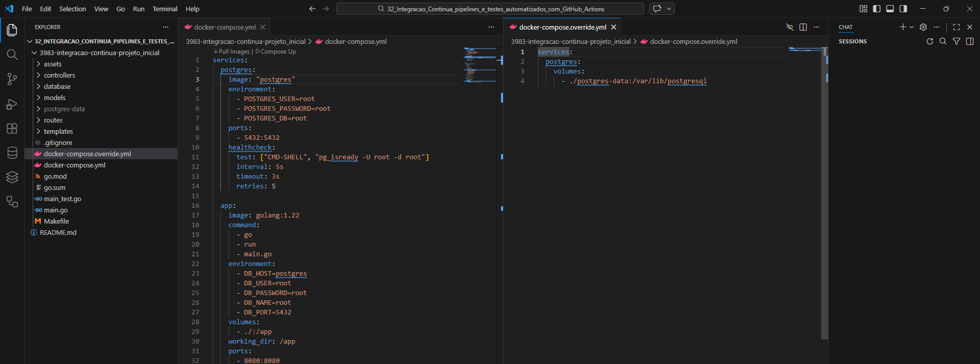Click the chat settings gear icon
This screenshot has height=364, width=980.
(x=923, y=27)
